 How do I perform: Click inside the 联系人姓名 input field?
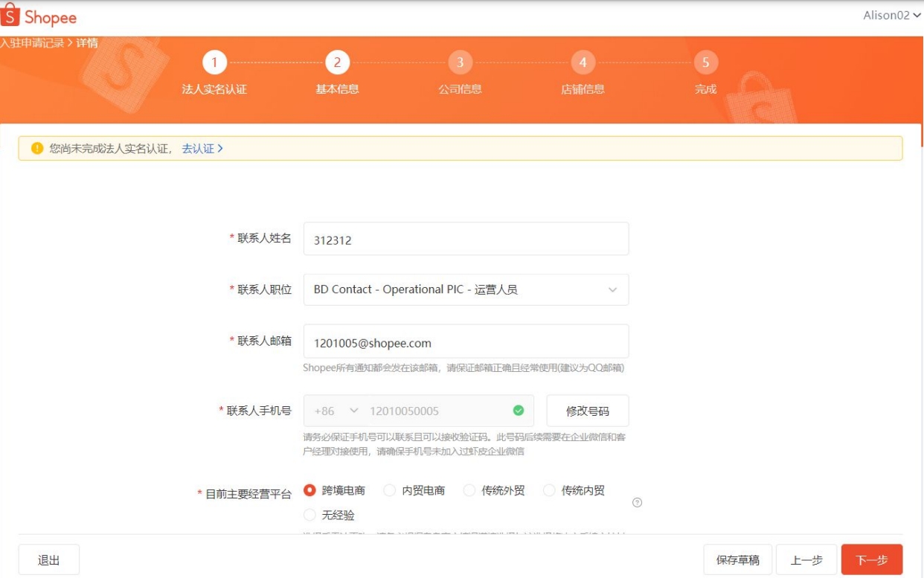pyautogui.click(x=466, y=238)
